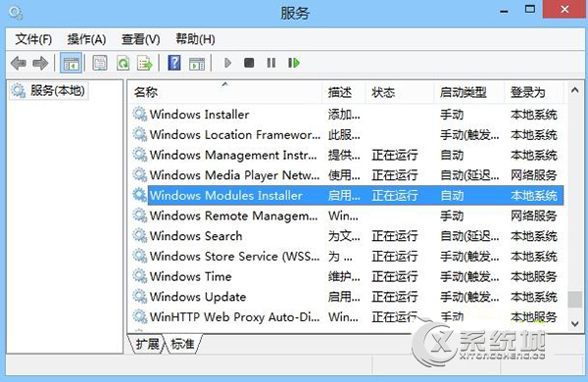This screenshot has width=588, height=382.
Task: Click the vertical scrollbar thumb
Action: click(574, 300)
